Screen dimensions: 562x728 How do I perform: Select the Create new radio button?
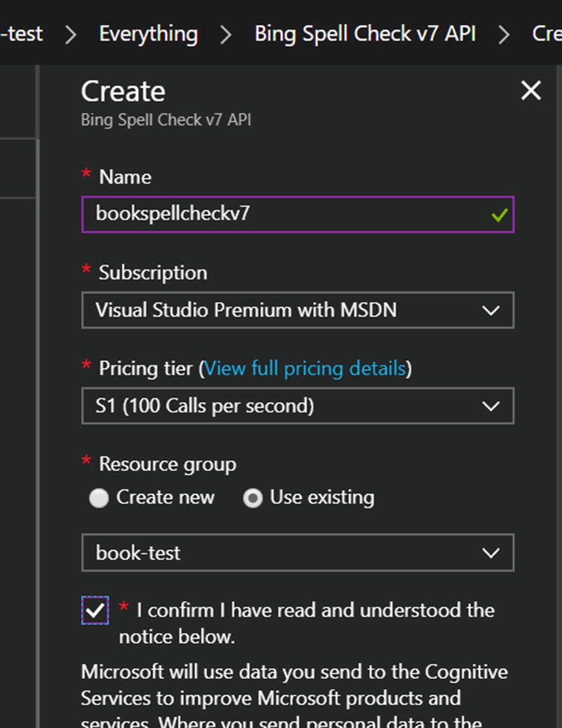point(99,498)
